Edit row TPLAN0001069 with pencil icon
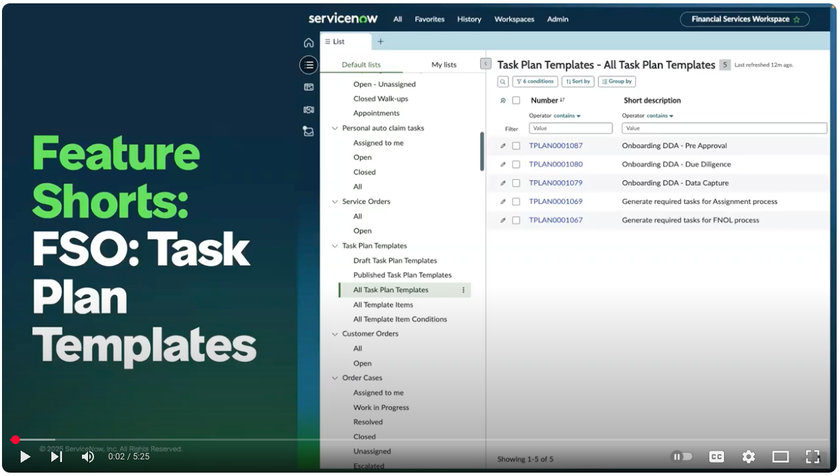The height and width of the screenshot is (476, 840). tap(502, 202)
